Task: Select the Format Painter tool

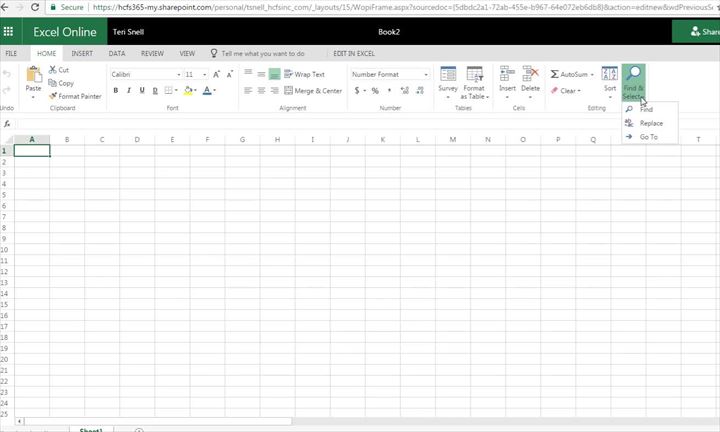Action: [x=75, y=96]
